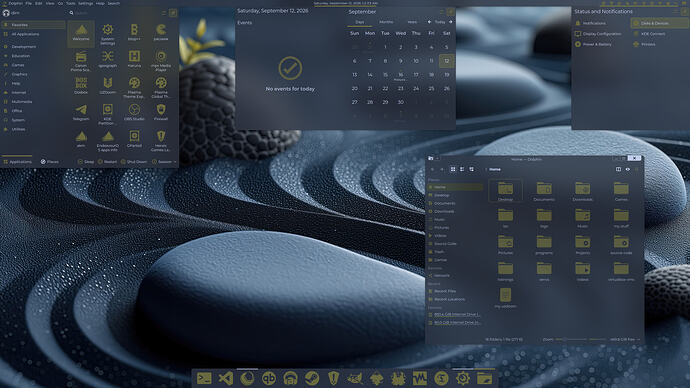
Task: Switch calendar to Months view tab
Action: point(386,22)
